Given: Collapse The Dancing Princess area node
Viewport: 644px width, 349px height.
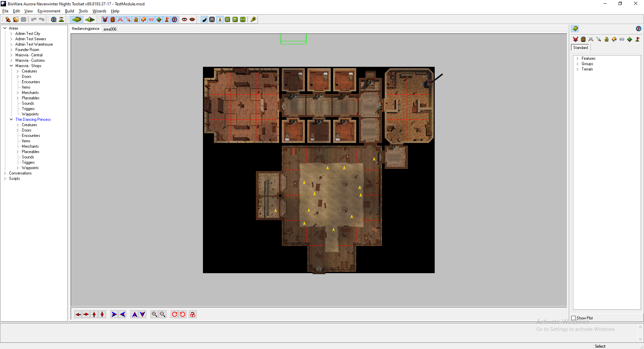Looking at the screenshot, I should pyautogui.click(x=11, y=119).
